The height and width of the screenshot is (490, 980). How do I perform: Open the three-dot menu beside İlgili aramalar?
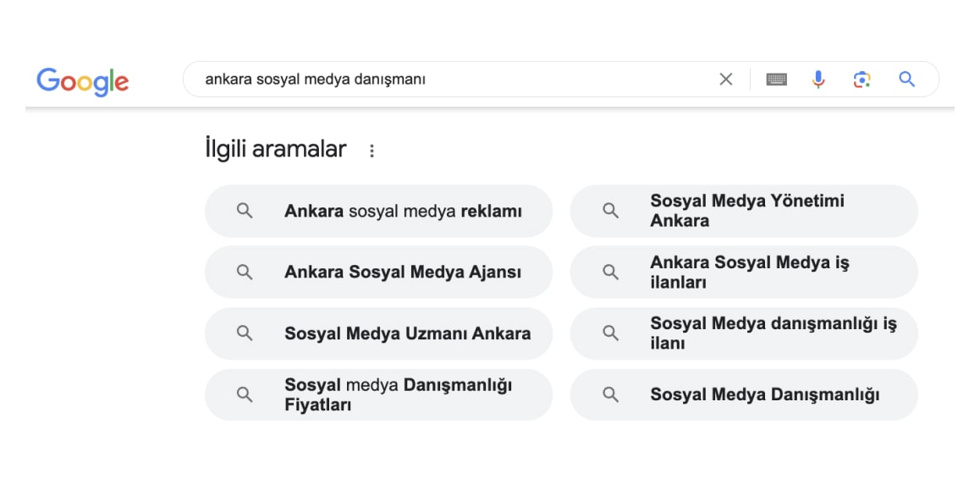(x=372, y=151)
